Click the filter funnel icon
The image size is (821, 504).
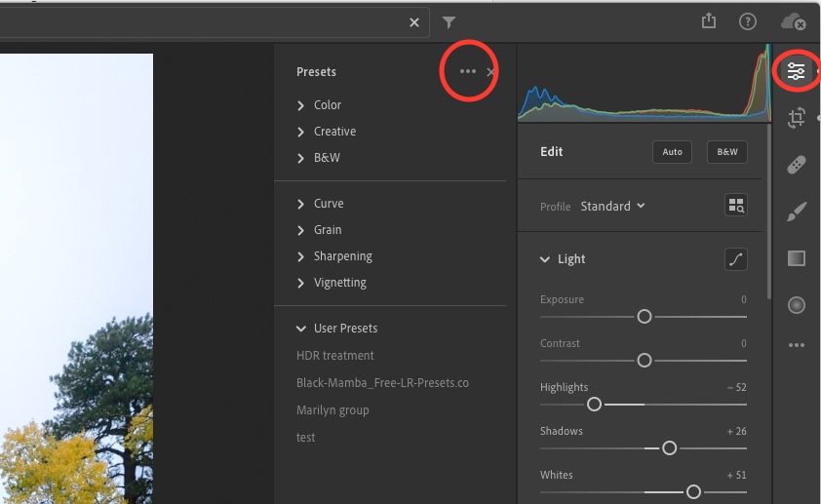449,22
